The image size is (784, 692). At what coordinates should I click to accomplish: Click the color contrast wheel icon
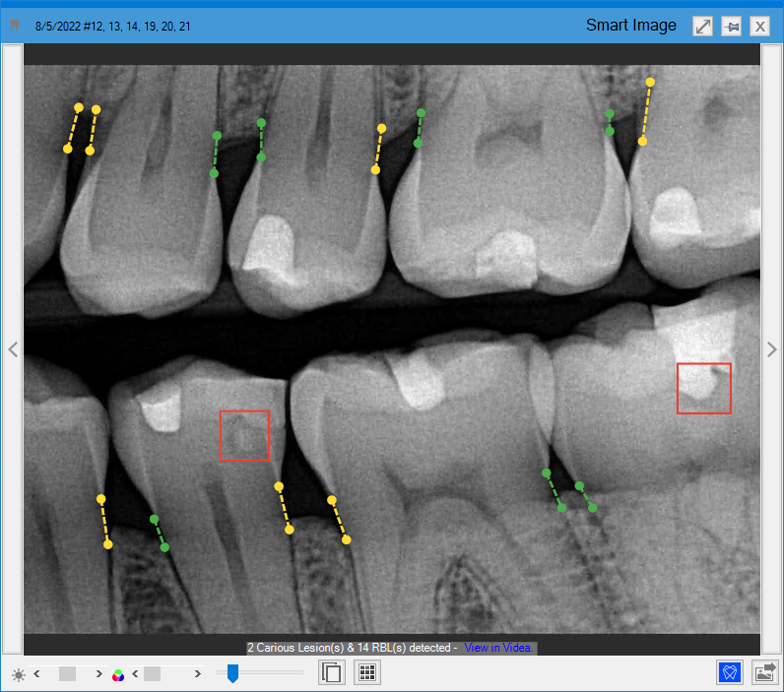pos(118,674)
